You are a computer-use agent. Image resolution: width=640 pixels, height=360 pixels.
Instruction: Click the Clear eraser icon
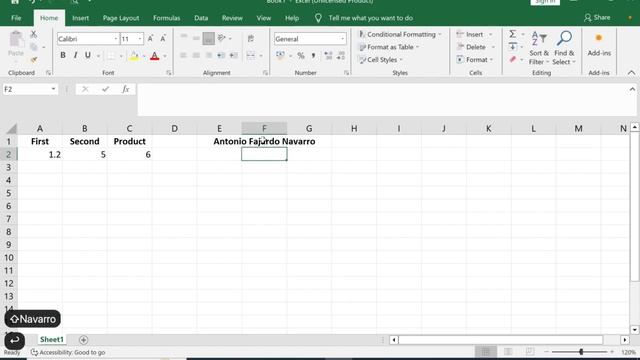tap(513, 60)
